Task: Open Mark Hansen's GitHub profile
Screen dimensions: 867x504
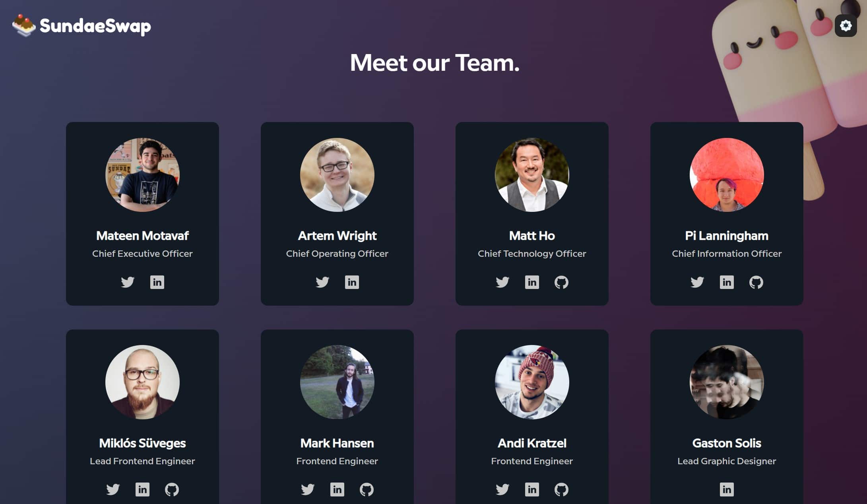Action: click(x=367, y=489)
